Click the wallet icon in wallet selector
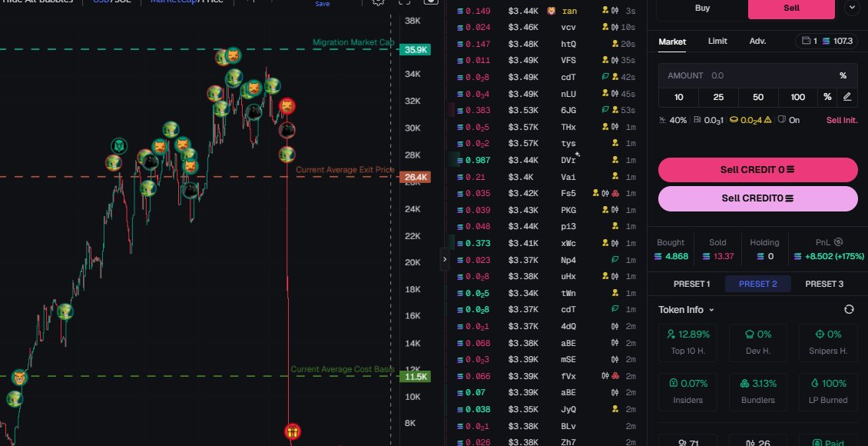Viewport: 868px width, 446px height. pyautogui.click(x=806, y=41)
